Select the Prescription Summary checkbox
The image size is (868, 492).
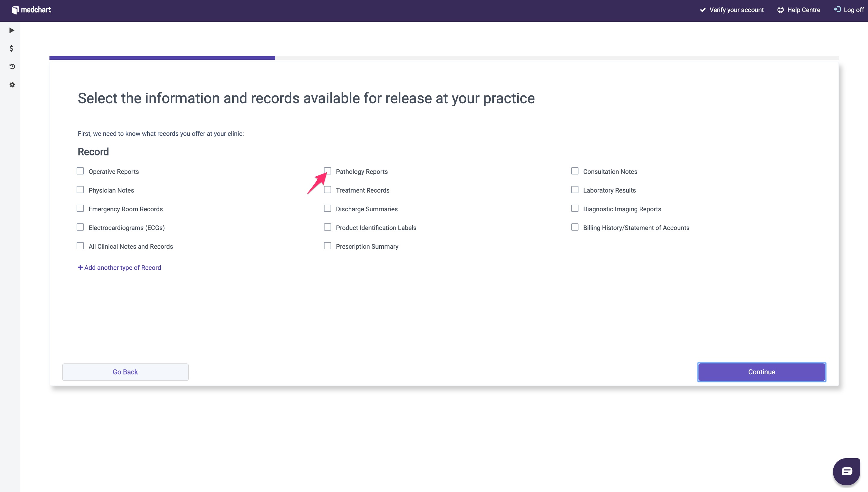327,246
